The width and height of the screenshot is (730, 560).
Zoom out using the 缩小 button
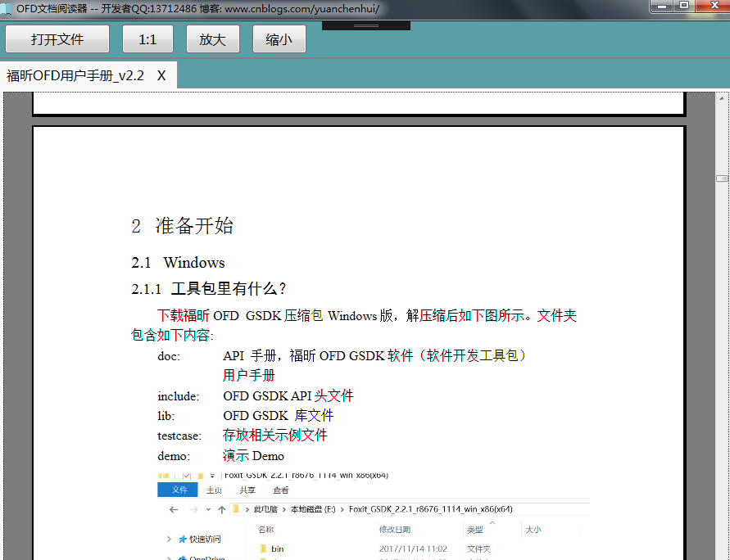click(279, 39)
